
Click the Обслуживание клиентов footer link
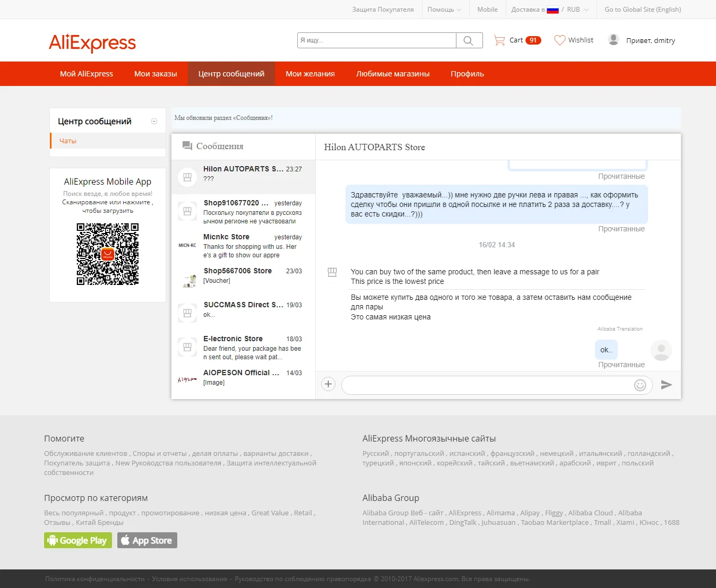pos(86,454)
